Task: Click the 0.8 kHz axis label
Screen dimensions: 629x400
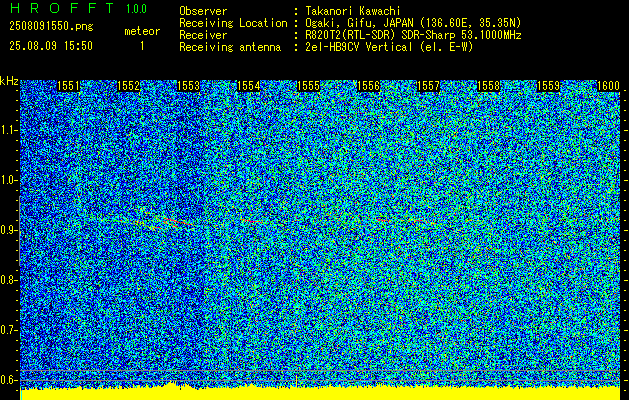Action: coord(8,280)
